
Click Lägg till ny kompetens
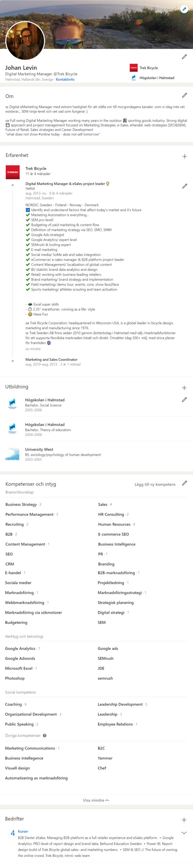tap(155, 484)
